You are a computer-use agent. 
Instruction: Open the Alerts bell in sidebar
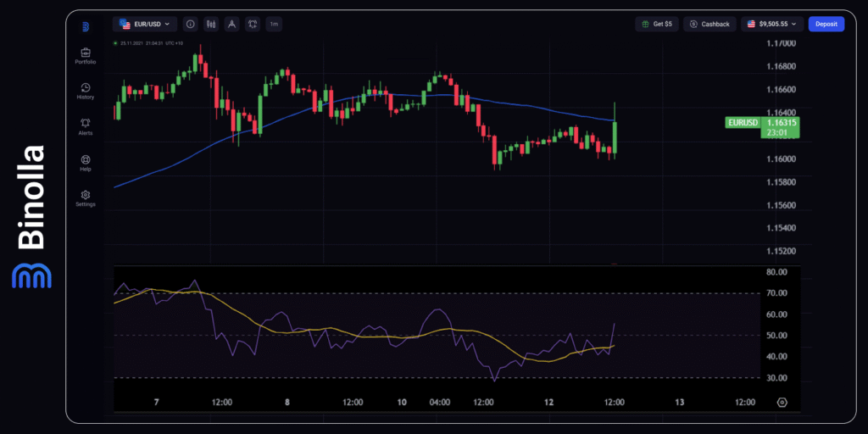click(85, 126)
